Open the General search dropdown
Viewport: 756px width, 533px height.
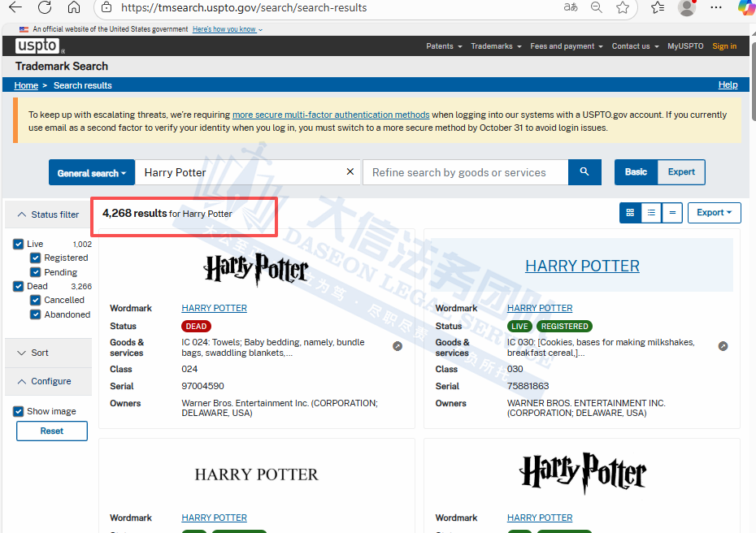tap(92, 172)
